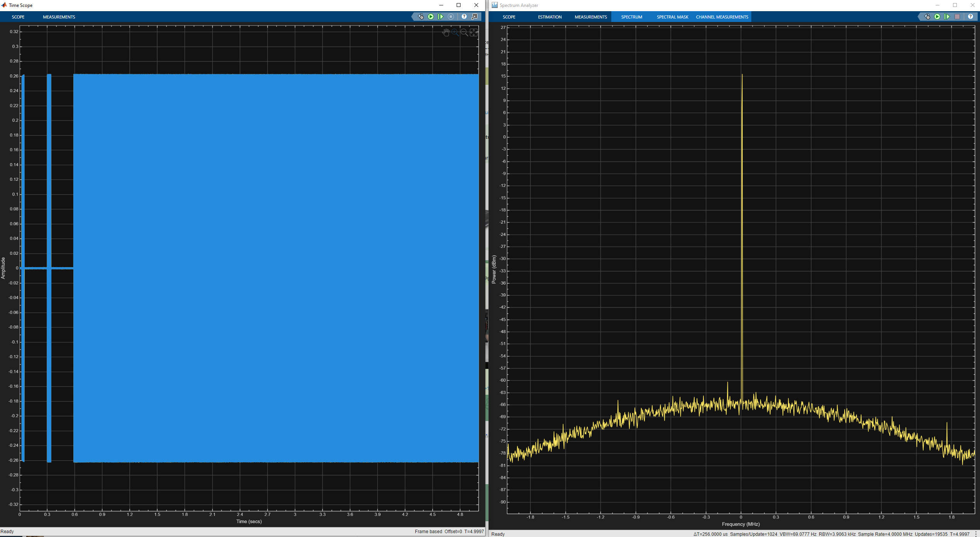
Task: Open Time Scope help button
Action: coord(464,17)
